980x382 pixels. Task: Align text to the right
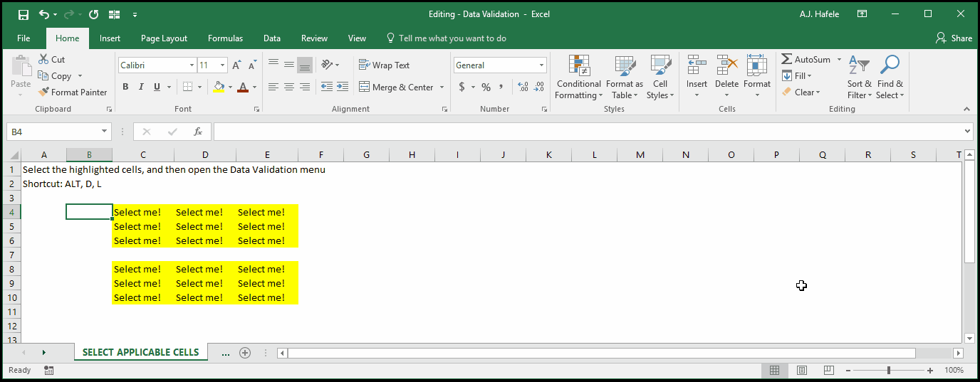[x=305, y=87]
